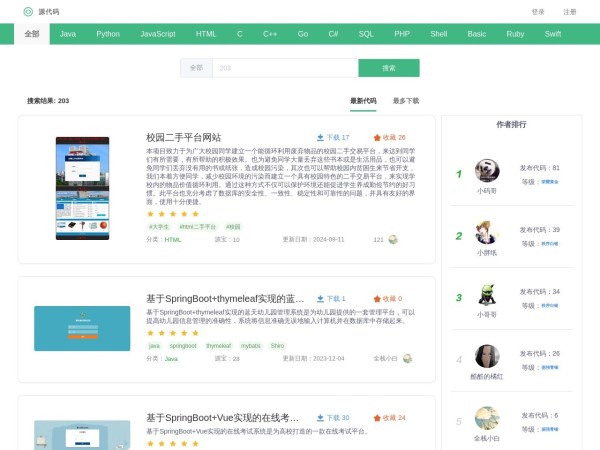Open the 全部 search category dropdown
The height and width of the screenshot is (450, 600).
pyautogui.click(x=195, y=68)
